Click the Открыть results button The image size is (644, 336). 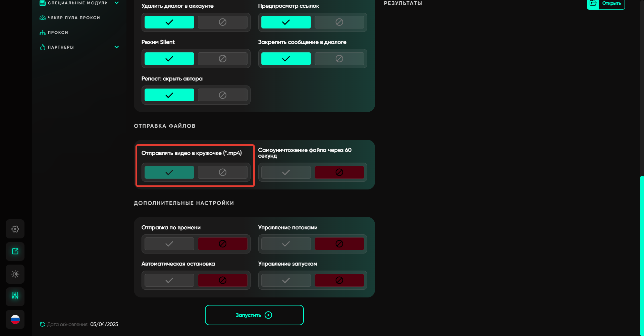pyautogui.click(x=611, y=3)
